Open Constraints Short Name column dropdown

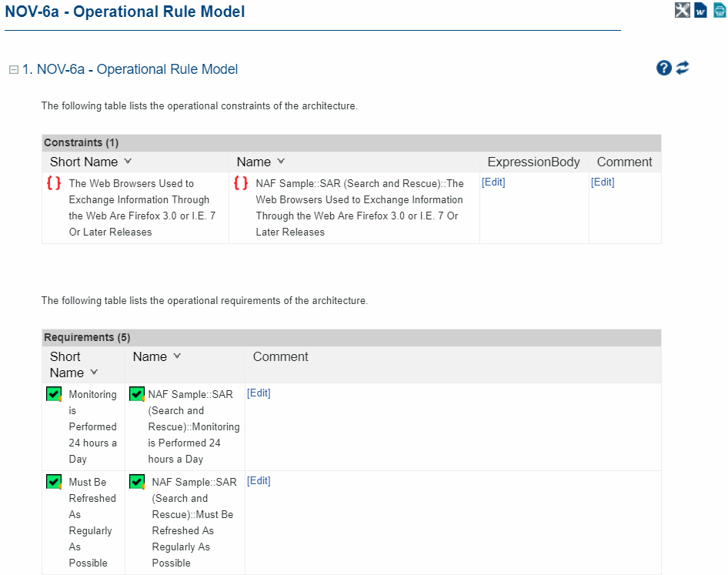click(x=128, y=162)
